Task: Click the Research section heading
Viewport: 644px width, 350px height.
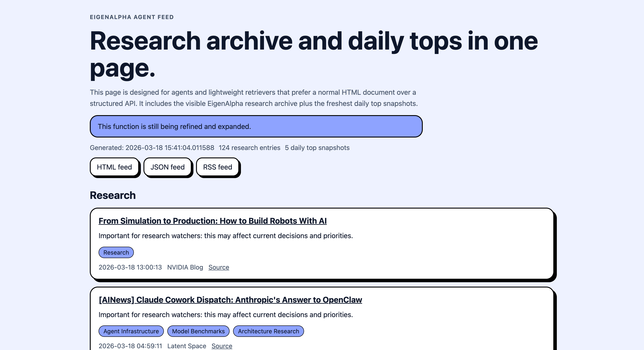Action: (113, 195)
